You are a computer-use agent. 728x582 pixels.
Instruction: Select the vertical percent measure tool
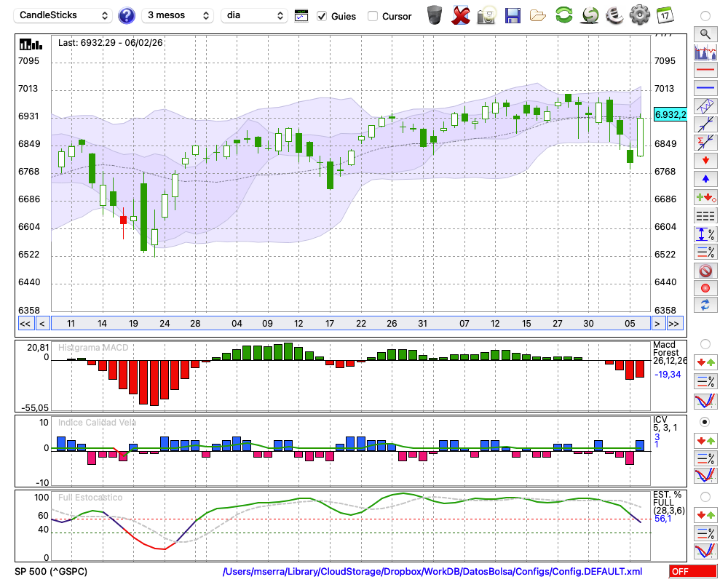(x=705, y=234)
